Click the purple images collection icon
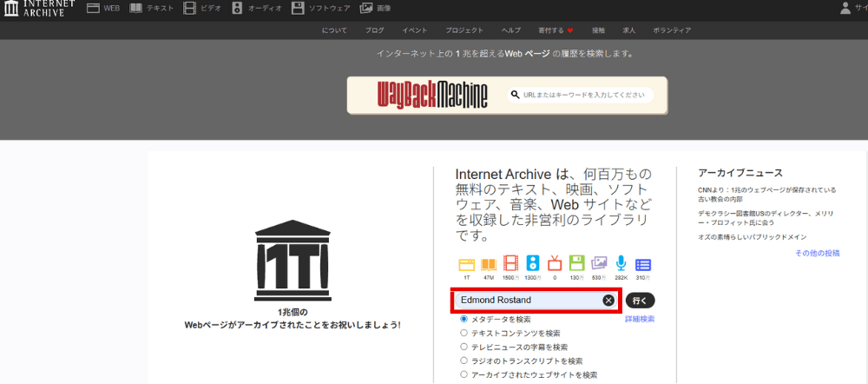This screenshot has height=384, width=868. point(599,263)
